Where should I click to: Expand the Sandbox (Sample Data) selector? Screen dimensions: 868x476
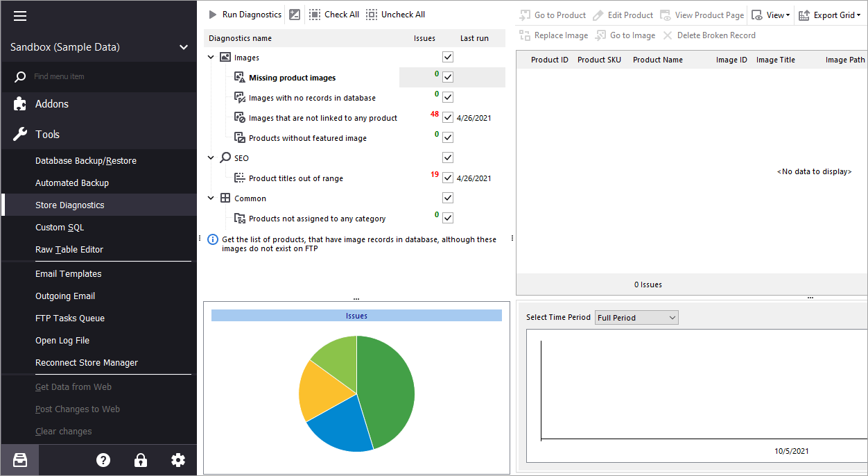click(183, 47)
